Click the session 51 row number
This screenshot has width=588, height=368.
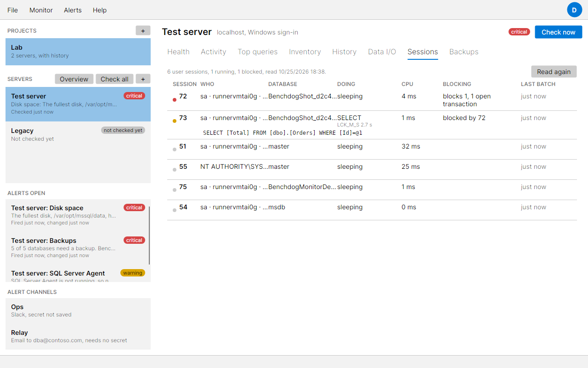point(183,146)
